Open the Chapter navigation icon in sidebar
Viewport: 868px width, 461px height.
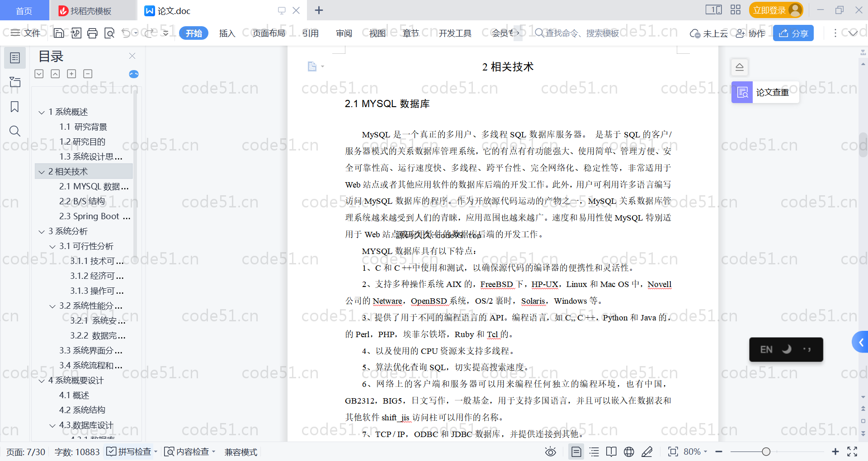[15, 82]
